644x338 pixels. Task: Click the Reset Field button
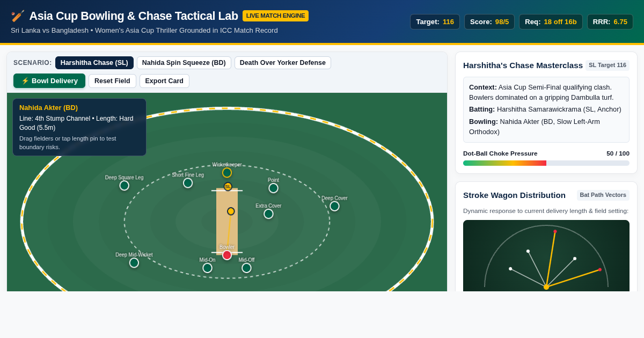112,81
